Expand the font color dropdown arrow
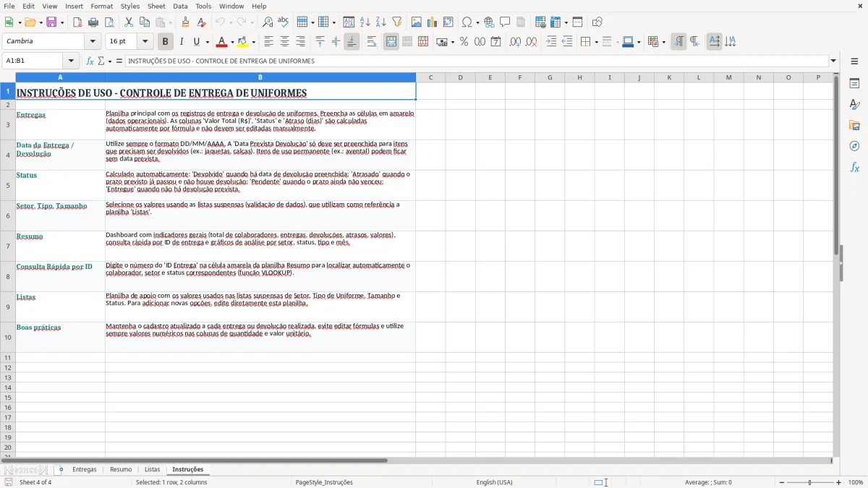Screen dimensions: 868x488 click(x=231, y=42)
